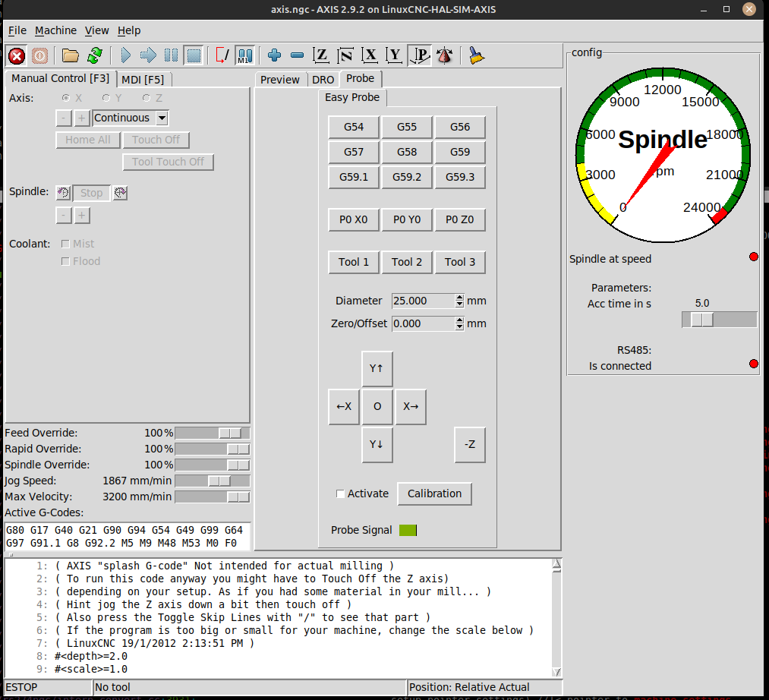Switch to the rotated Z view
The width and height of the screenshot is (769, 700).
tap(345, 55)
